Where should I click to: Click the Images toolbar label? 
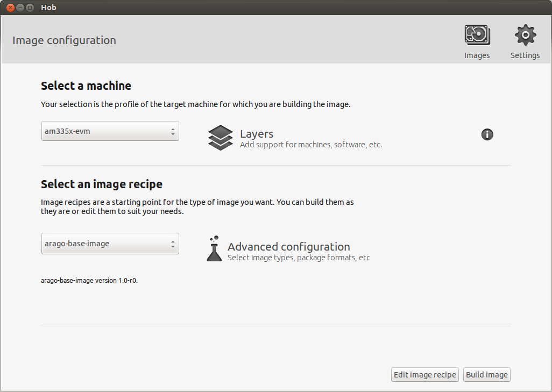coord(477,55)
